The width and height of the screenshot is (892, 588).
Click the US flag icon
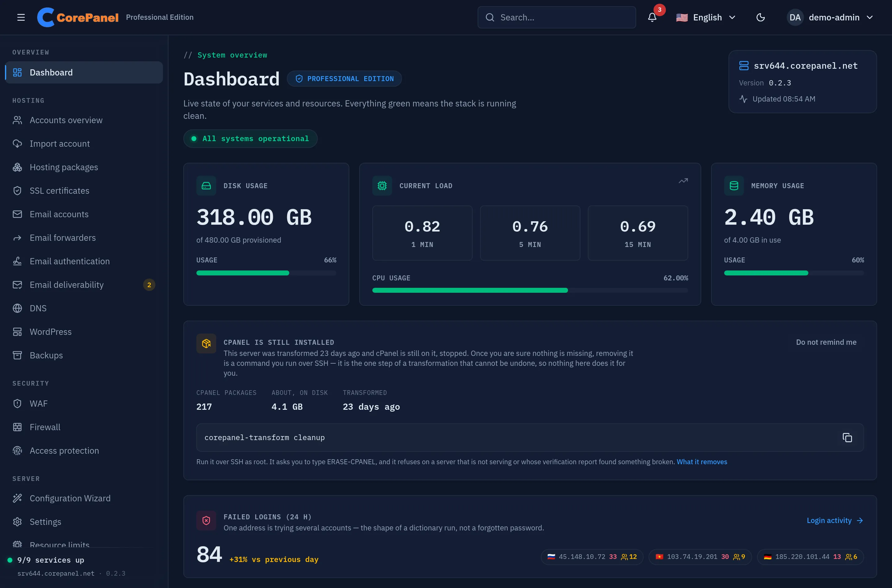tap(682, 17)
